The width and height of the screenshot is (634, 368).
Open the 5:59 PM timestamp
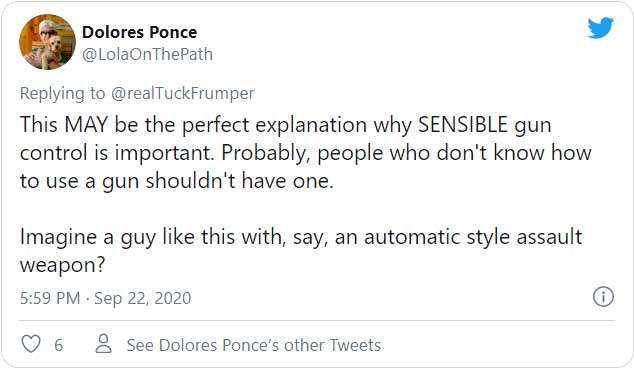click(50, 298)
